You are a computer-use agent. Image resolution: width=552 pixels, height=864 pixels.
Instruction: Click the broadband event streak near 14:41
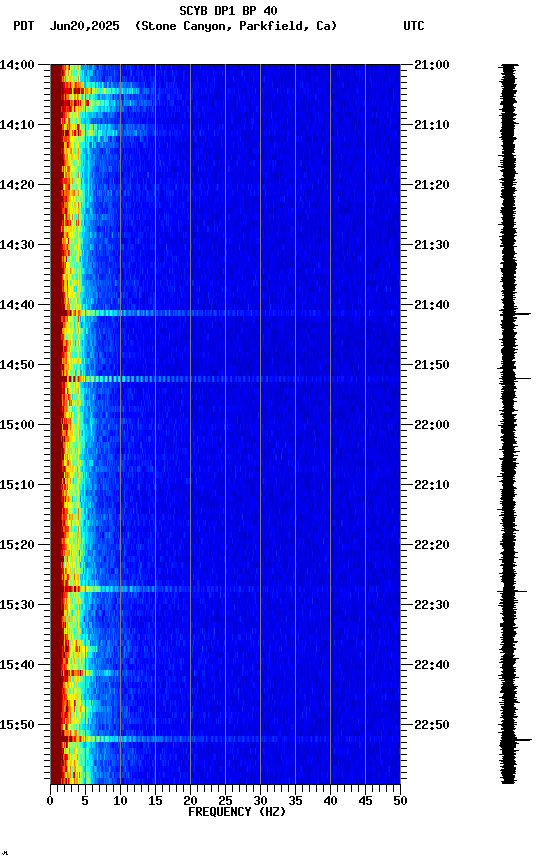[x=225, y=313]
